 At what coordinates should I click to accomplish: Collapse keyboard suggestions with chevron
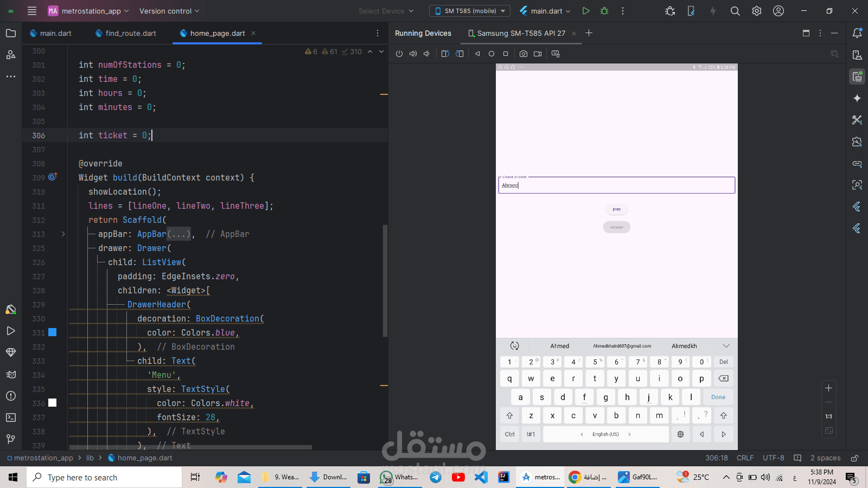(x=726, y=346)
